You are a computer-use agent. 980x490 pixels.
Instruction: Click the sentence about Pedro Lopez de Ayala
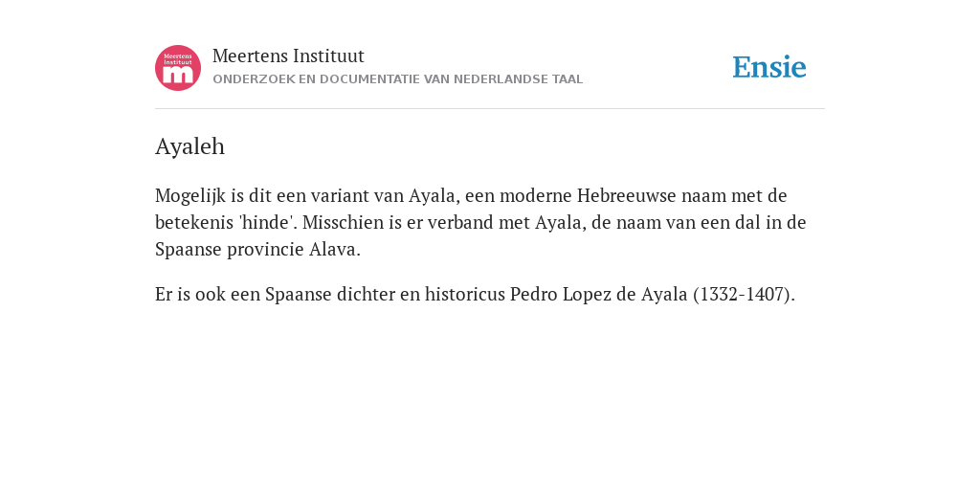(475, 295)
